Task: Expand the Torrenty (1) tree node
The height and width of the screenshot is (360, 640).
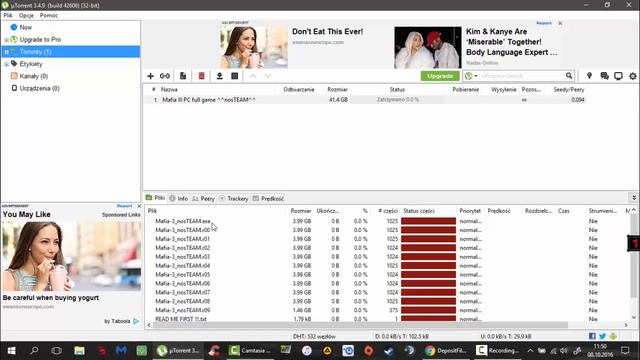Action: pos(7,52)
